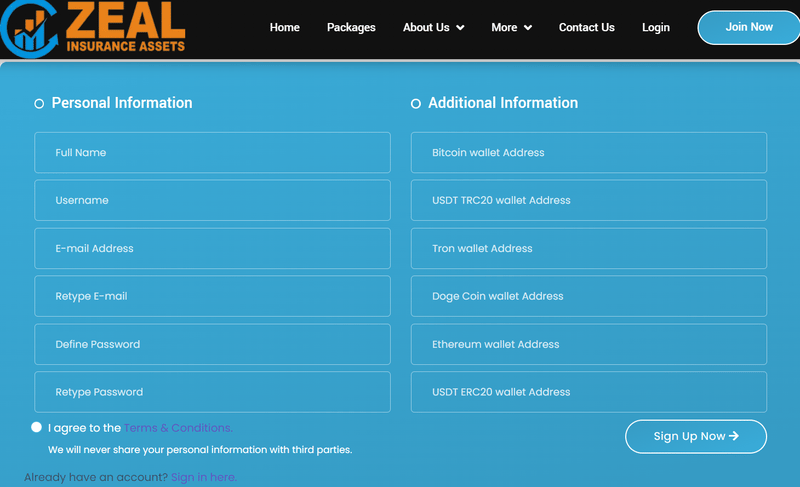Open the About Us menu
Viewport: 800px width, 487px height.
click(x=426, y=28)
